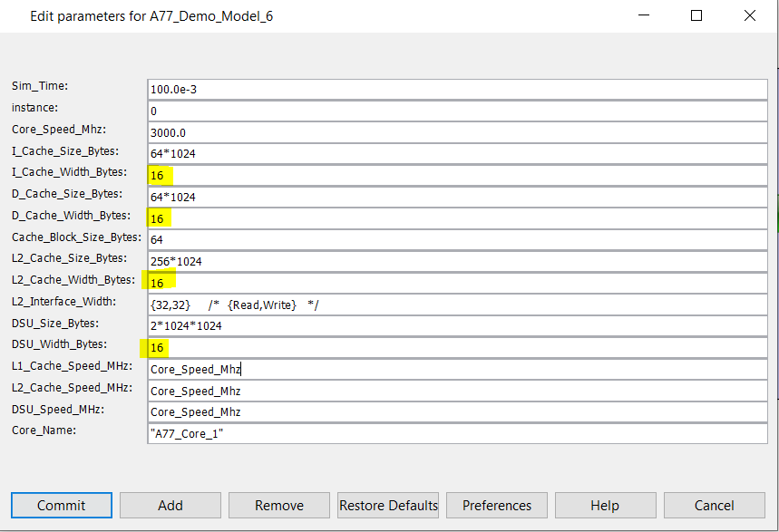Minimize the Edit parameters dialog
779x532 pixels.
point(644,15)
